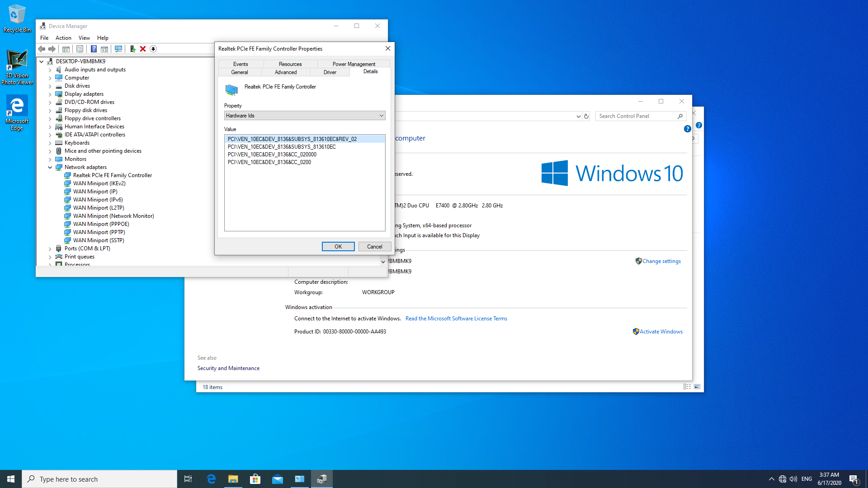Switch to the Resources tab
Screen dimensions: 868x488
290,64
